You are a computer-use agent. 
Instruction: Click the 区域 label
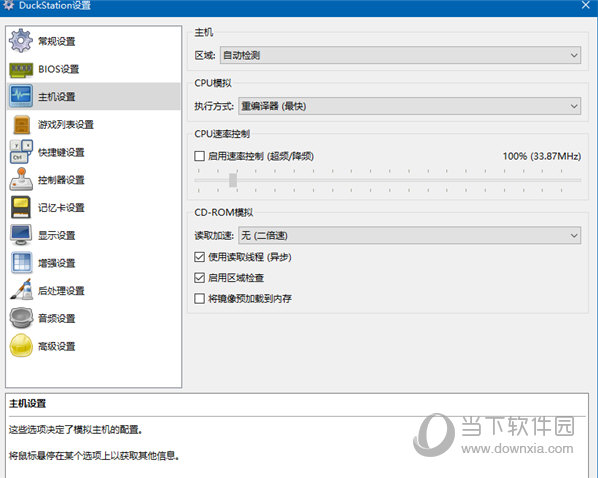coord(205,55)
